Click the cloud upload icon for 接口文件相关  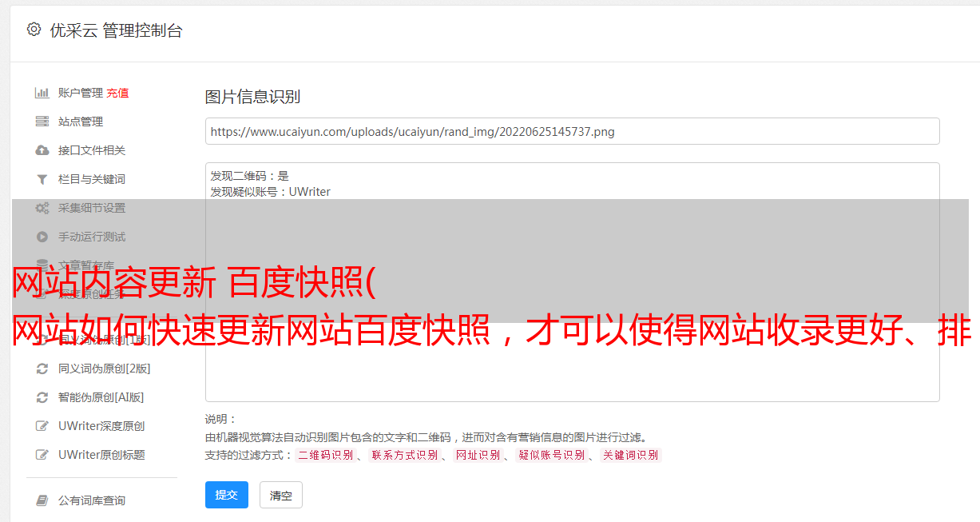click(x=42, y=150)
